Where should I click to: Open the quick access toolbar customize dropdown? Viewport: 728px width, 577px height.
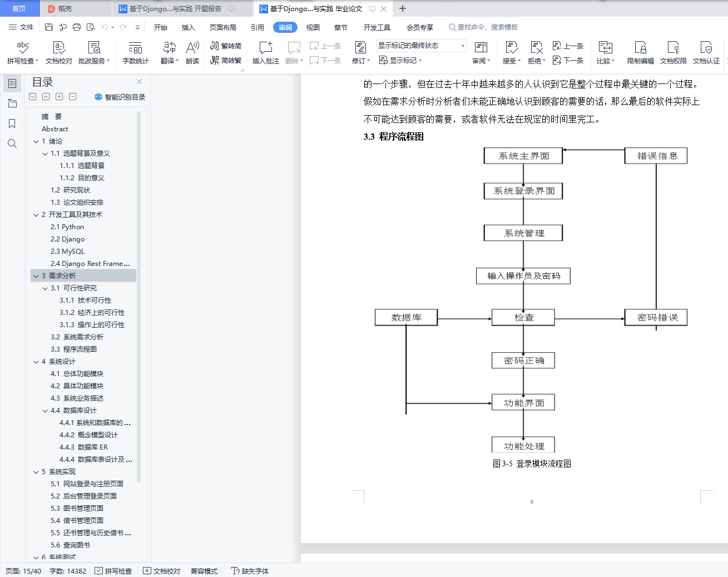(x=137, y=27)
